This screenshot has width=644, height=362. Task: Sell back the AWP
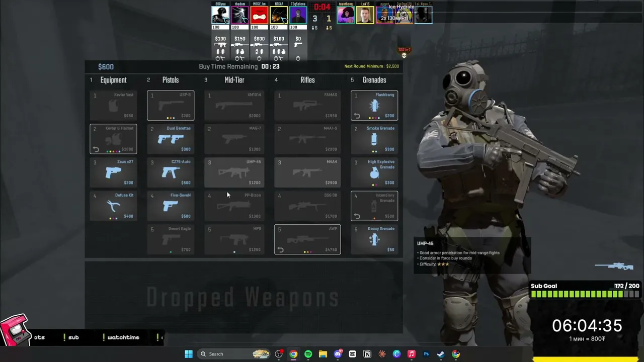(x=280, y=250)
